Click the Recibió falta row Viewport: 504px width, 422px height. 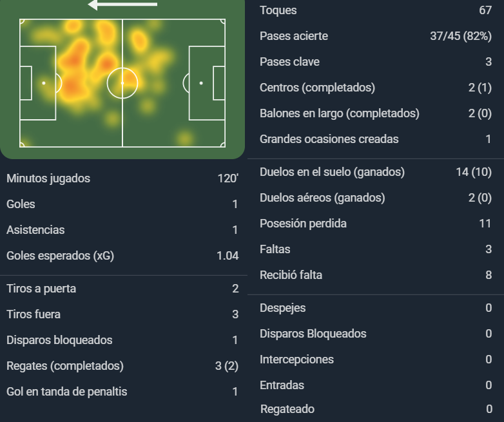click(x=376, y=275)
